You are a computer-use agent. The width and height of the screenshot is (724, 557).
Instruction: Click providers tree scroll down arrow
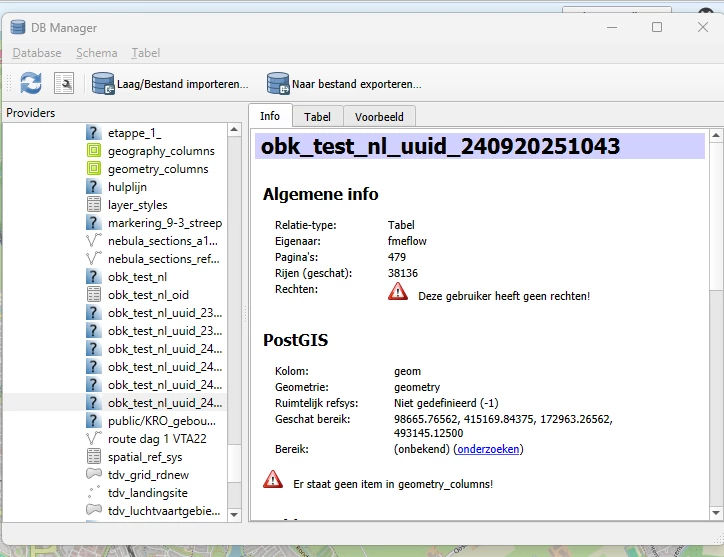pyautogui.click(x=234, y=515)
